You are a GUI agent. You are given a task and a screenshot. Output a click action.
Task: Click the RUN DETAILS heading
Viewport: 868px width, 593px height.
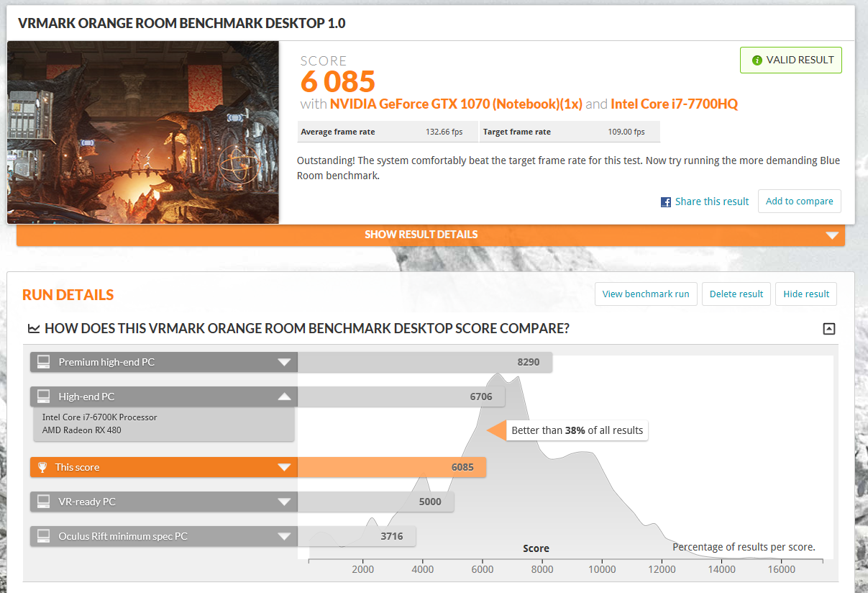[68, 295]
